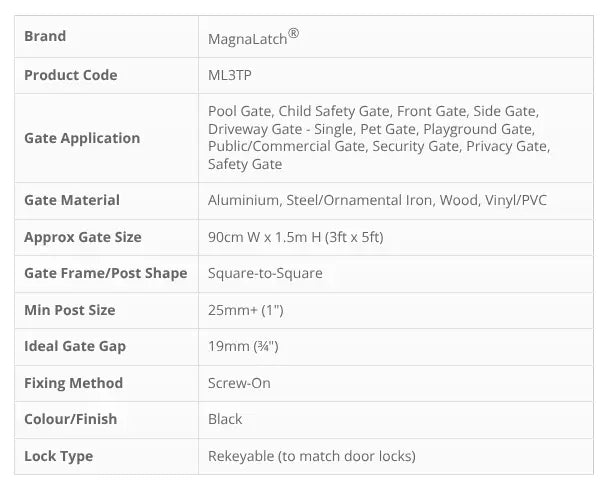
Task: Select the 25mm+ (1") value
Action: coord(246,310)
